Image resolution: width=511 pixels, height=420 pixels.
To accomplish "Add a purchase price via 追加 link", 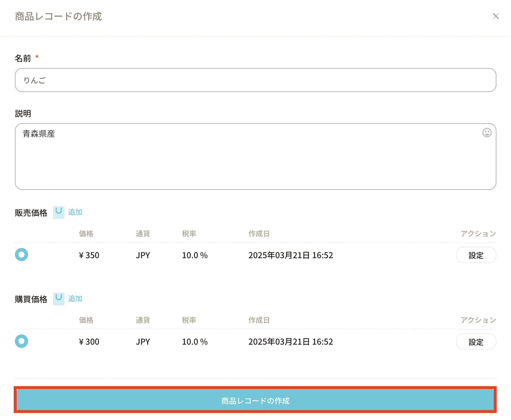I will 75,298.
